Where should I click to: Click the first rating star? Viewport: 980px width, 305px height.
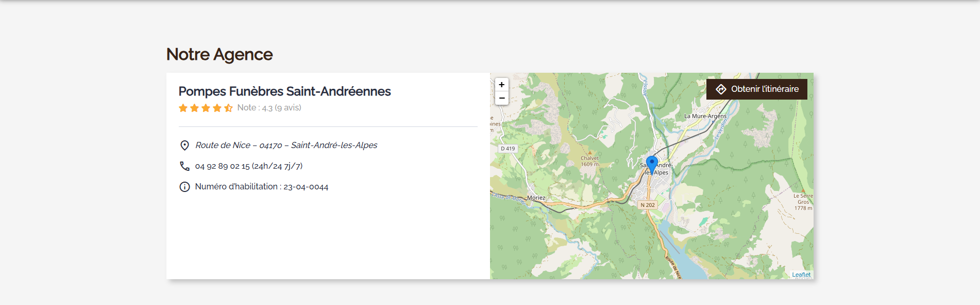[x=183, y=108]
